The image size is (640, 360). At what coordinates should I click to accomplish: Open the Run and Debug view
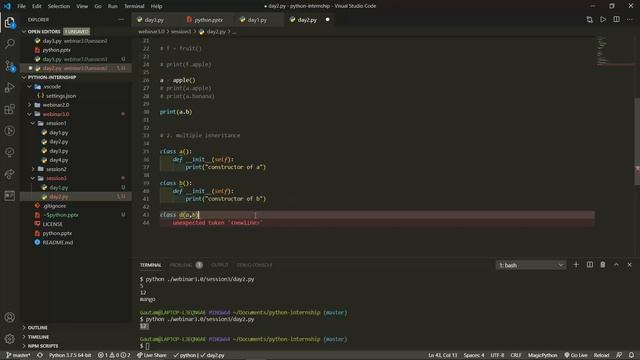click(x=10, y=87)
